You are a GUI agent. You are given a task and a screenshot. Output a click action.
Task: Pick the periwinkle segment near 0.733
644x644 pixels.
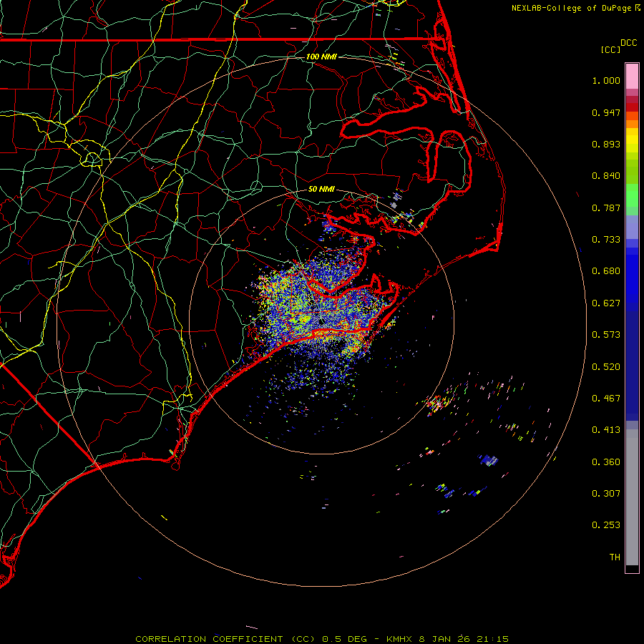click(x=632, y=228)
